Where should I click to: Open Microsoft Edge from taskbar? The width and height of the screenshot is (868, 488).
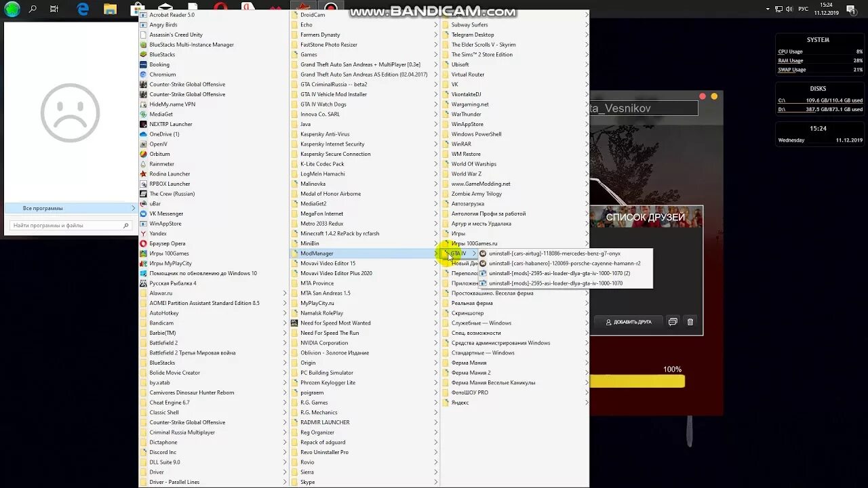tap(83, 9)
